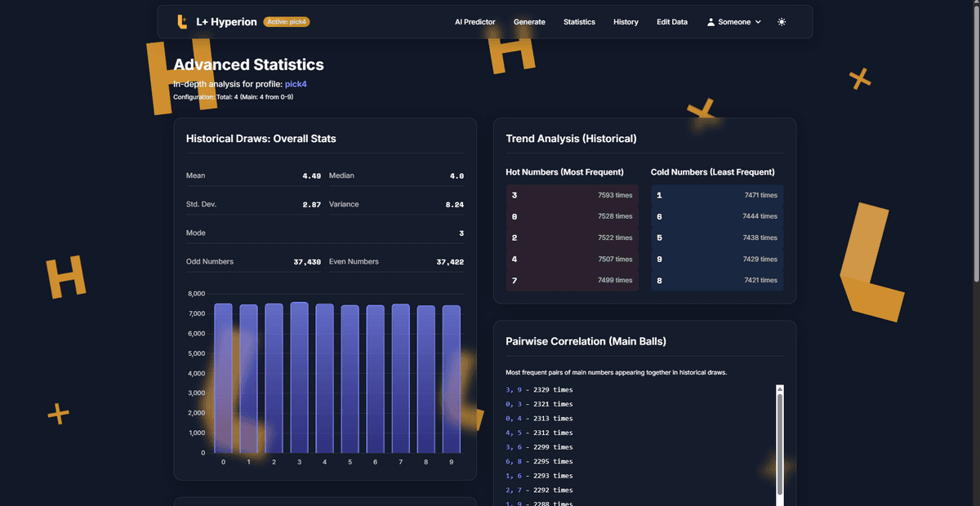
Task: Click the Active: pick4 badge
Action: tap(287, 22)
